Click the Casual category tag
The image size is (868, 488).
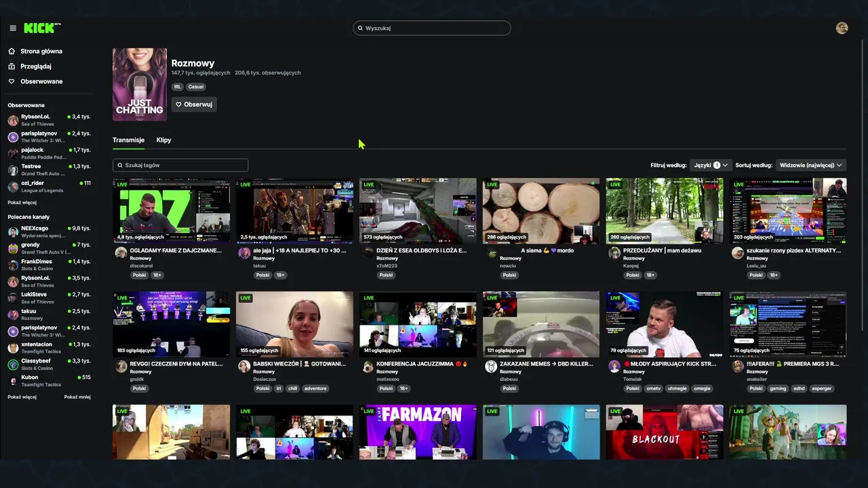pyautogui.click(x=196, y=87)
